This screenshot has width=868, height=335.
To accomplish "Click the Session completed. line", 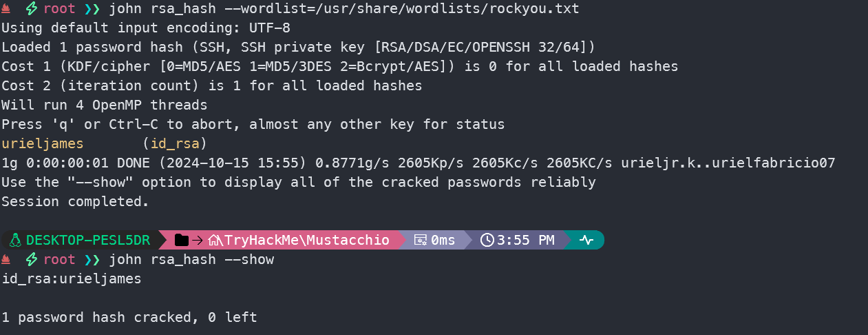I will click(x=75, y=202).
